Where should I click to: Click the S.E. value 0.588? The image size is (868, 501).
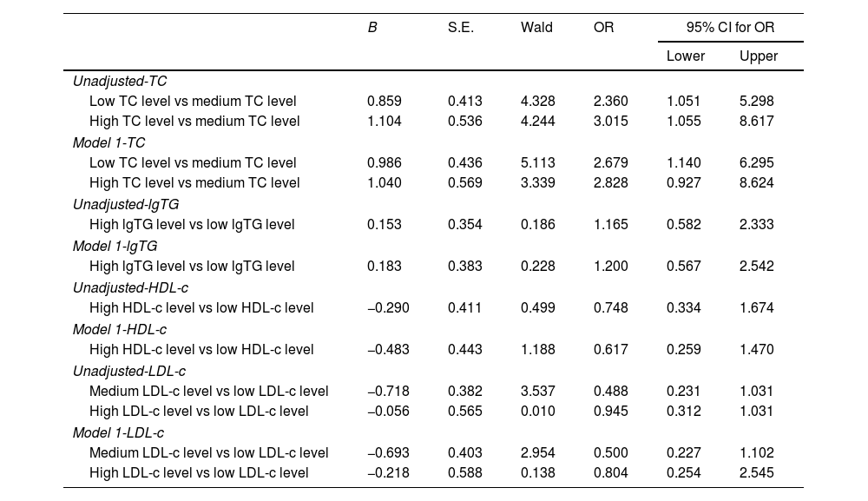point(464,472)
